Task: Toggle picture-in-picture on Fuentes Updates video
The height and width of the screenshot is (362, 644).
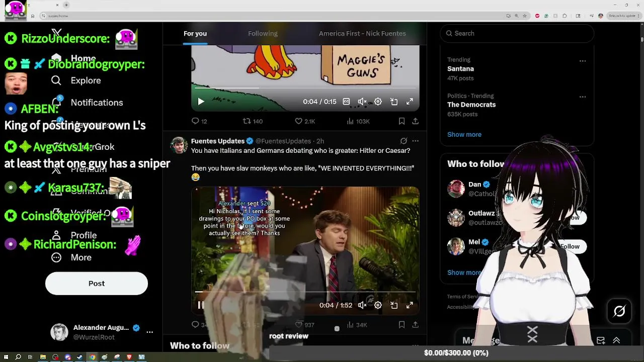Action: point(394,305)
